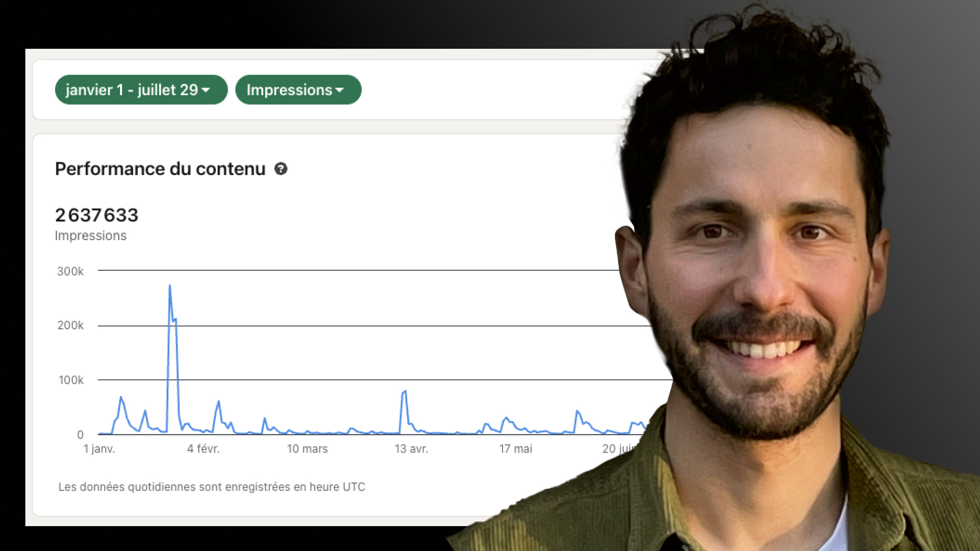Click the help icon beside Performance du contenu

coord(281,169)
